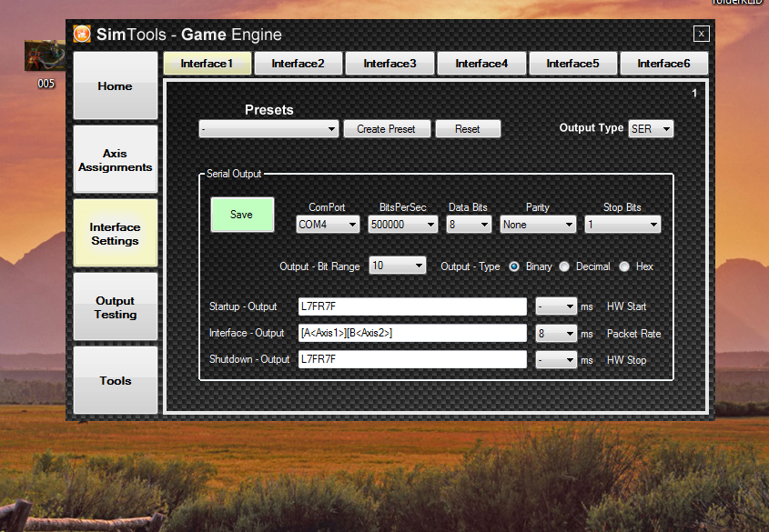Click the Reset button
769x532 pixels.
pyautogui.click(x=468, y=129)
